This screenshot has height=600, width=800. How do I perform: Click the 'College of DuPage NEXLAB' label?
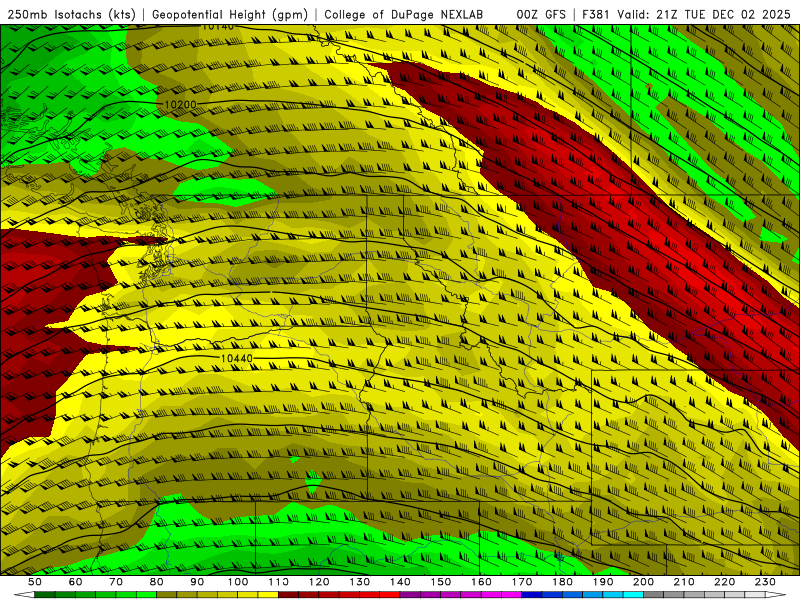(x=403, y=14)
